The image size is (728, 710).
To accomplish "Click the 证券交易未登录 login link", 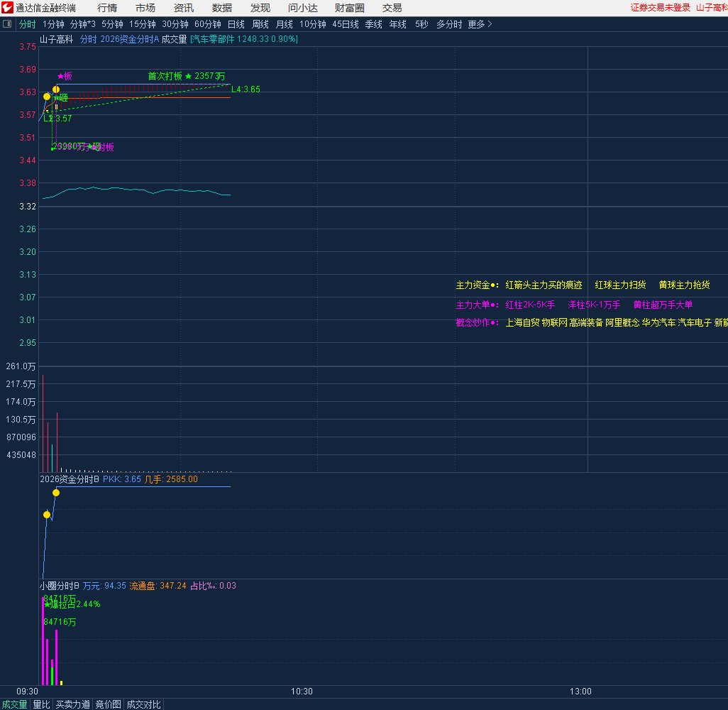I will pyautogui.click(x=660, y=8).
